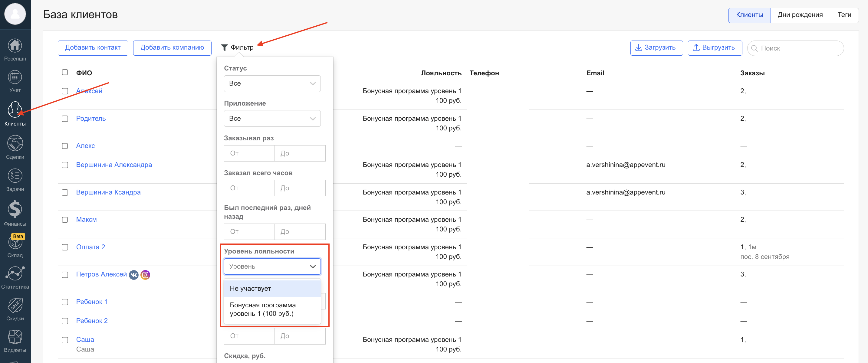This screenshot has height=363, width=868.
Task: Click Instagram icon next to Петров Алексей
Action: click(145, 275)
